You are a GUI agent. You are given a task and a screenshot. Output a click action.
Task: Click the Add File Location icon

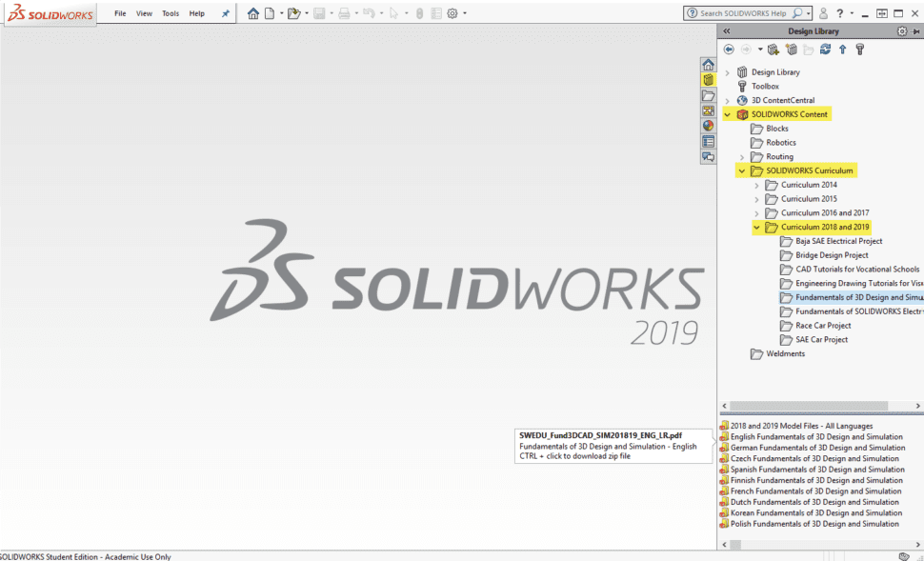792,50
